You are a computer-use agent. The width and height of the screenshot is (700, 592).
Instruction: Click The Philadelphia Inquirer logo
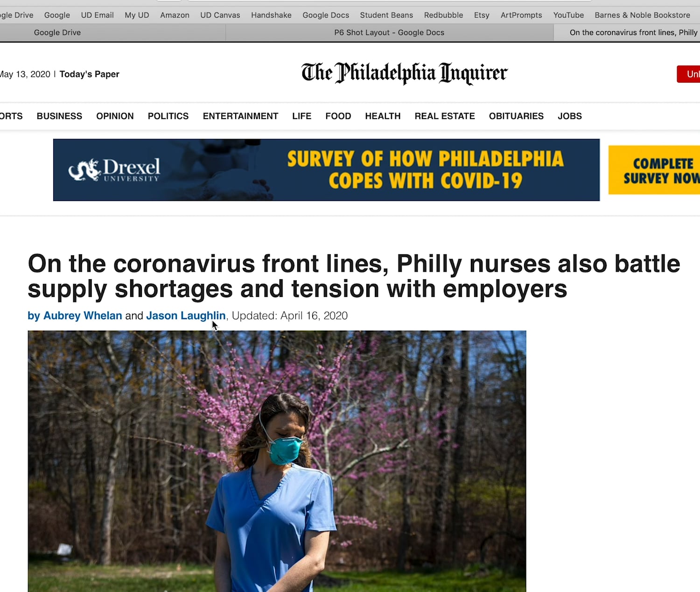coord(404,73)
